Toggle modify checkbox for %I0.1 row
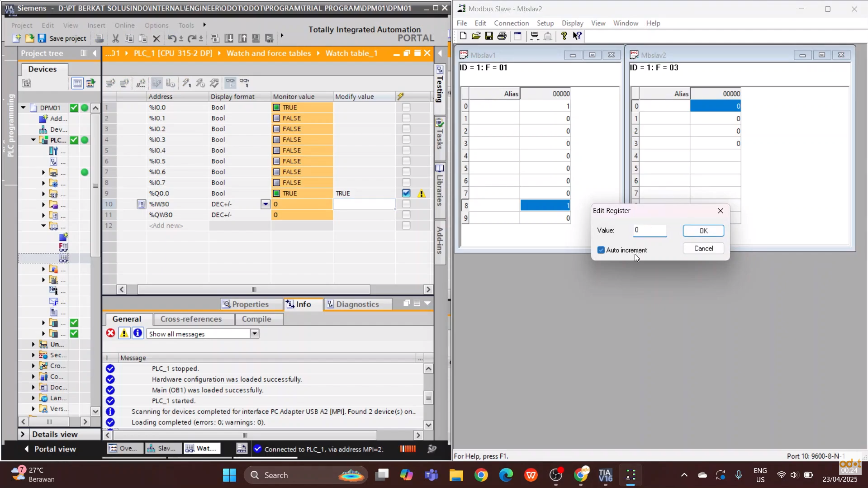This screenshot has width=868, height=488. click(406, 118)
